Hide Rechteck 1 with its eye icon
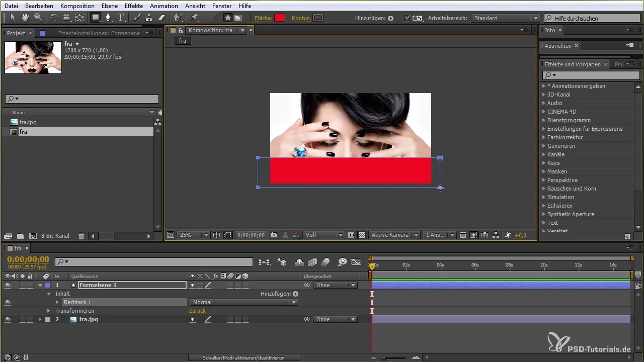The width and height of the screenshot is (644, 362). coord(8,302)
